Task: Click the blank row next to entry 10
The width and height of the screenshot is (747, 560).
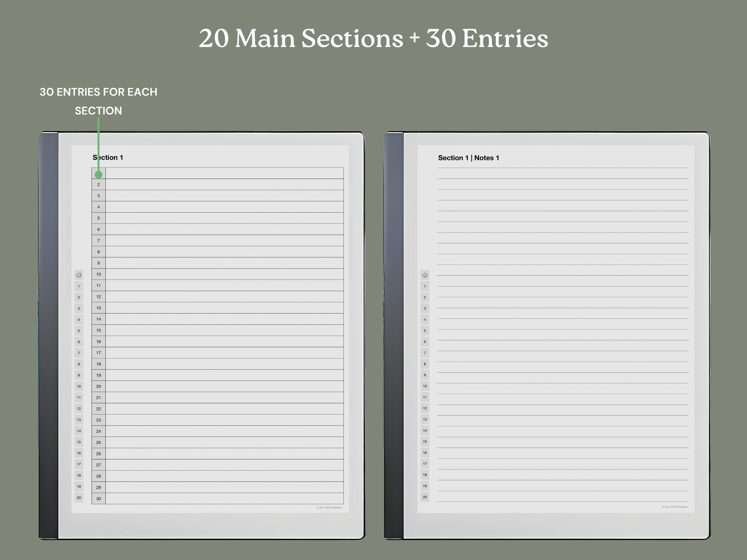Action: 224,274
